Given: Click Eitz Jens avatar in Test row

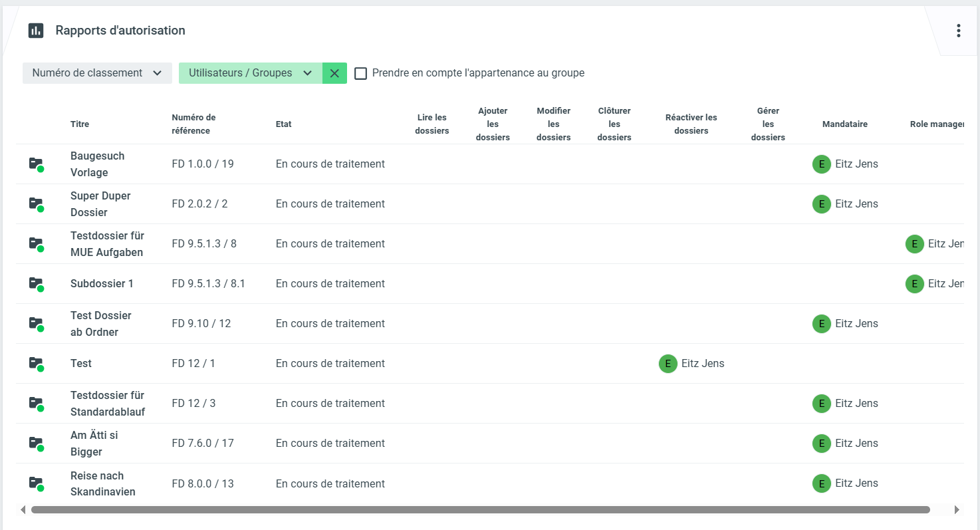Looking at the screenshot, I should tap(668, 363).
